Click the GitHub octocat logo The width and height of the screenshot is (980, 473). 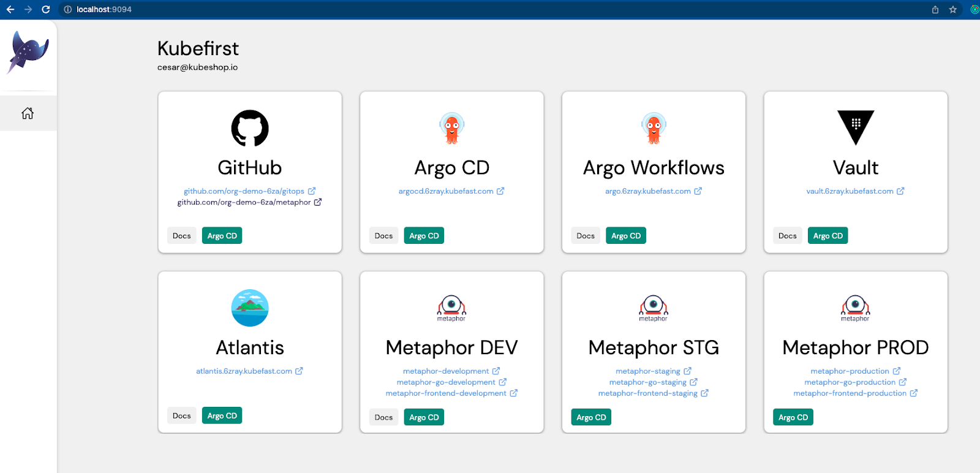250,128
